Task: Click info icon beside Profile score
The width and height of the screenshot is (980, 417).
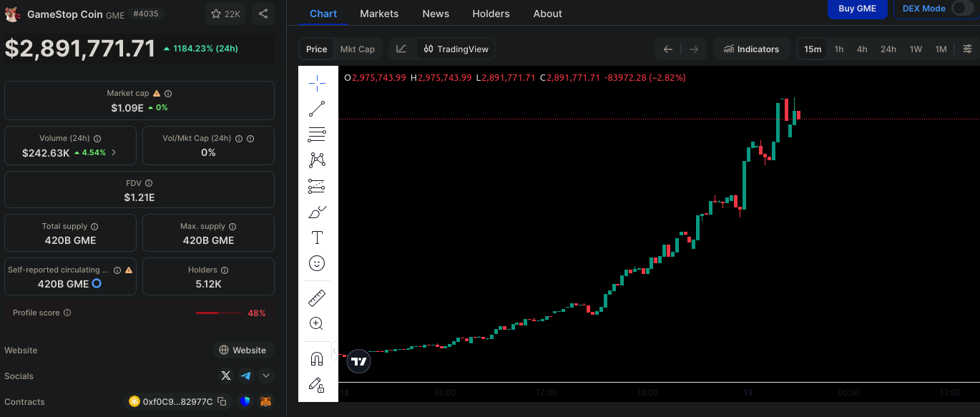Action: coord(67,313)
